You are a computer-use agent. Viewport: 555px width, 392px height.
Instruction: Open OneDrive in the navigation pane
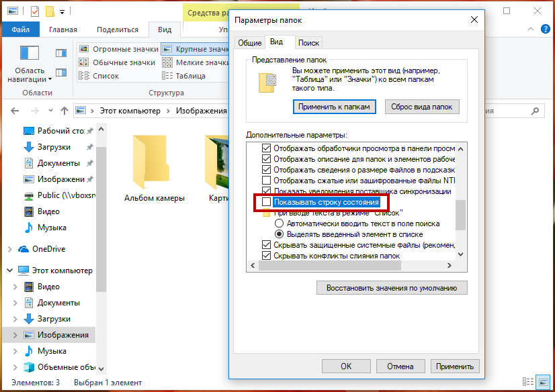point(48,249)
